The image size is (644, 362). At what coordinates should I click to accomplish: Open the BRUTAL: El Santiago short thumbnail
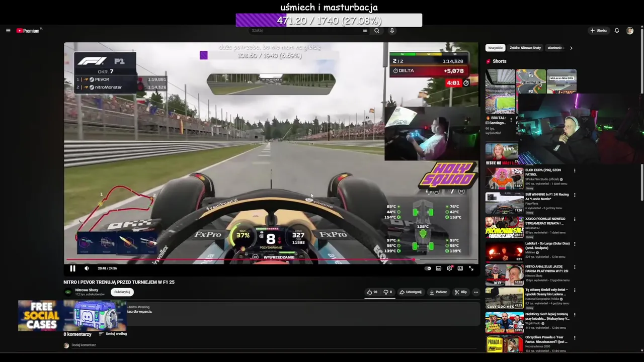click(500, 92)
